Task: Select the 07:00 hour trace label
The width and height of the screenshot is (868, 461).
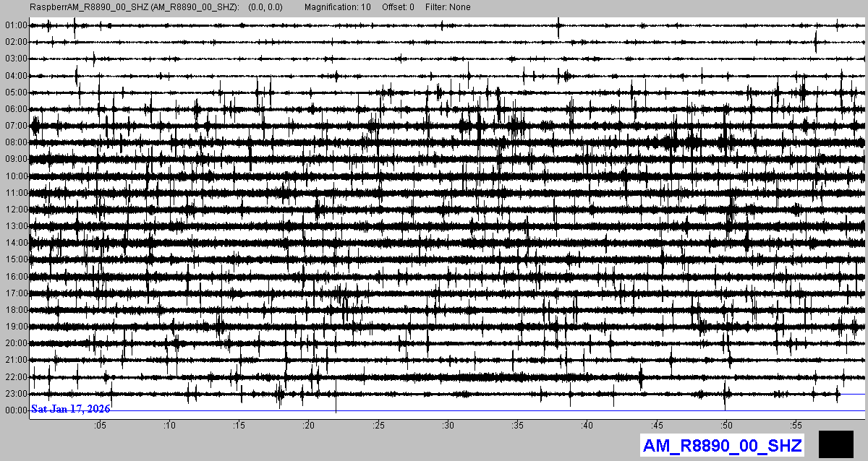Action: [15, 126]
